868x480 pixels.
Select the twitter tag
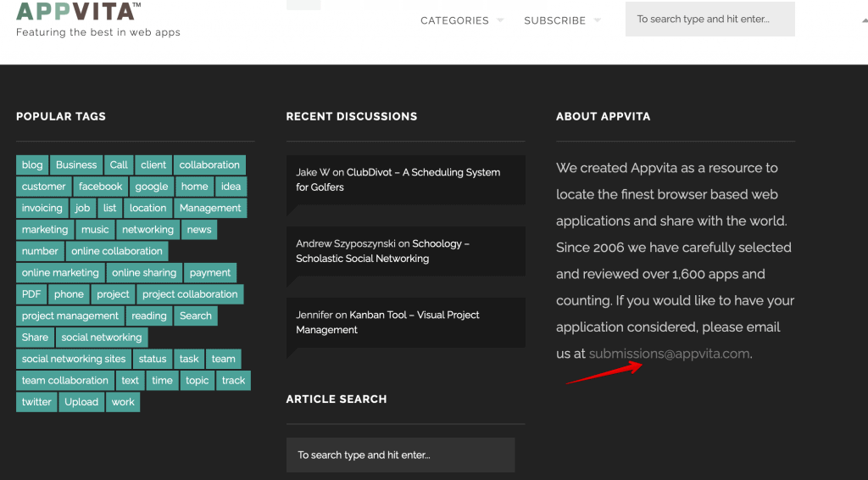click(x=36, y=403)
